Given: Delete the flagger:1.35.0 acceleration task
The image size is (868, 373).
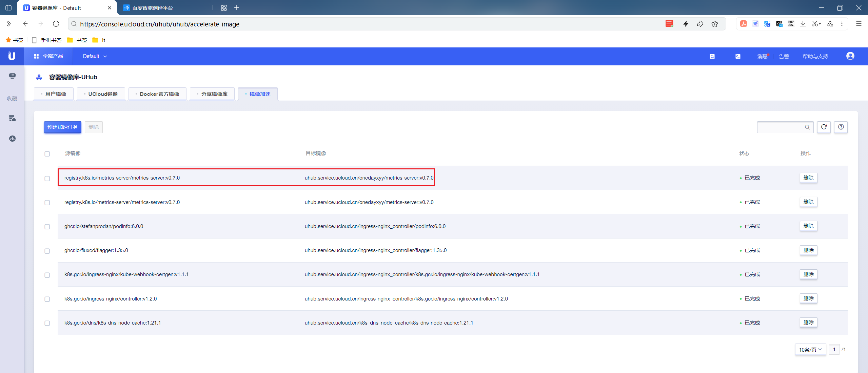Looking at the screenshot, I should (x=809, y=250).
